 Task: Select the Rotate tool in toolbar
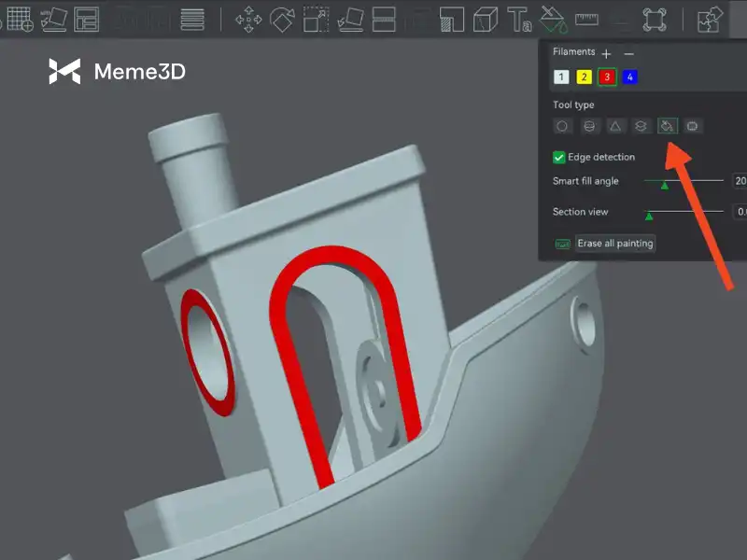click(281, 19)
